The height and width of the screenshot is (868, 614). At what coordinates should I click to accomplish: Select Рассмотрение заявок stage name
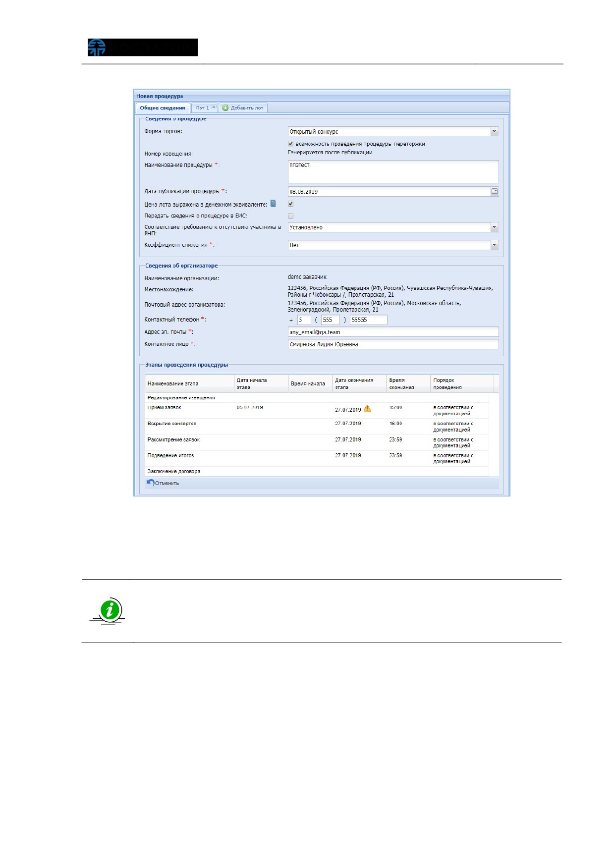click(x=173, y=439)
